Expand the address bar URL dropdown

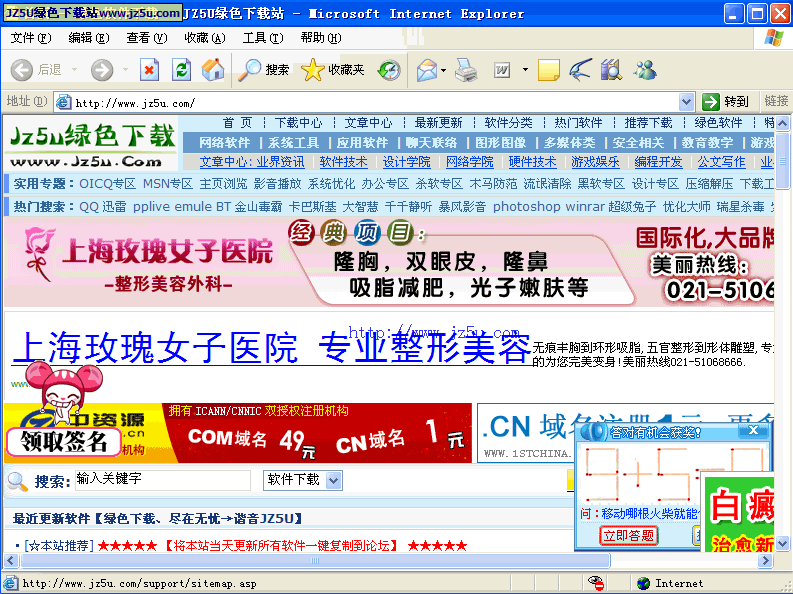(686, 102)
